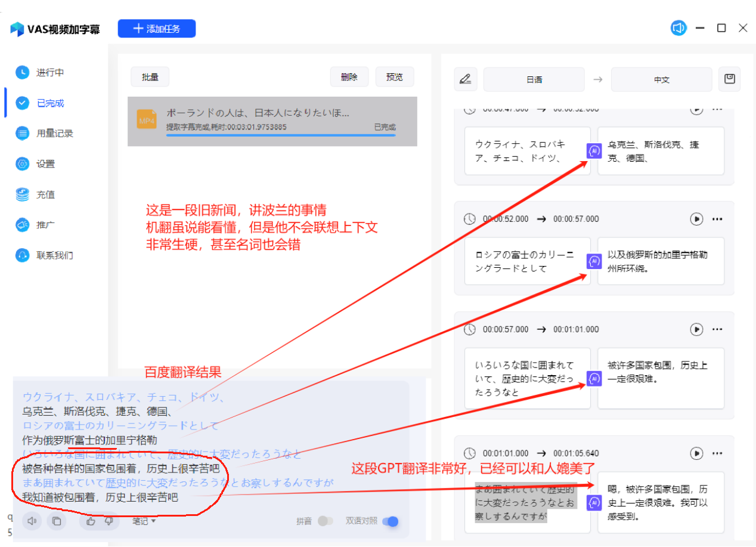
Task: Disable the 双语对照 toggle
Action: coord(391,521)
